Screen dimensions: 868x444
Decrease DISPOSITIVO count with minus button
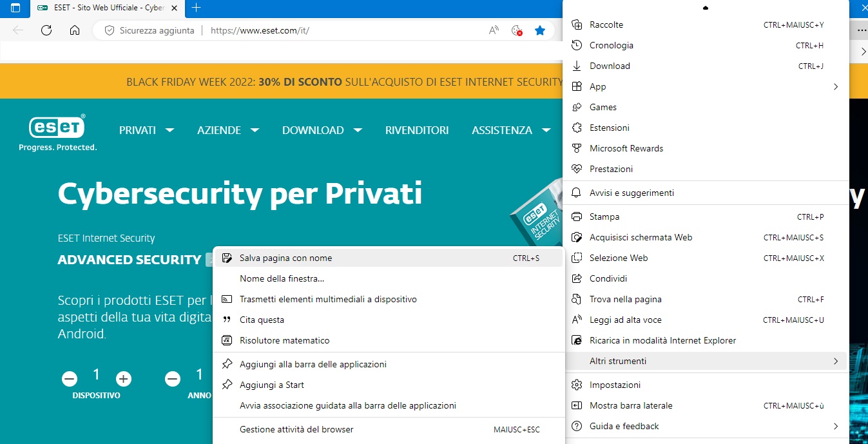[x=70, y=379]
